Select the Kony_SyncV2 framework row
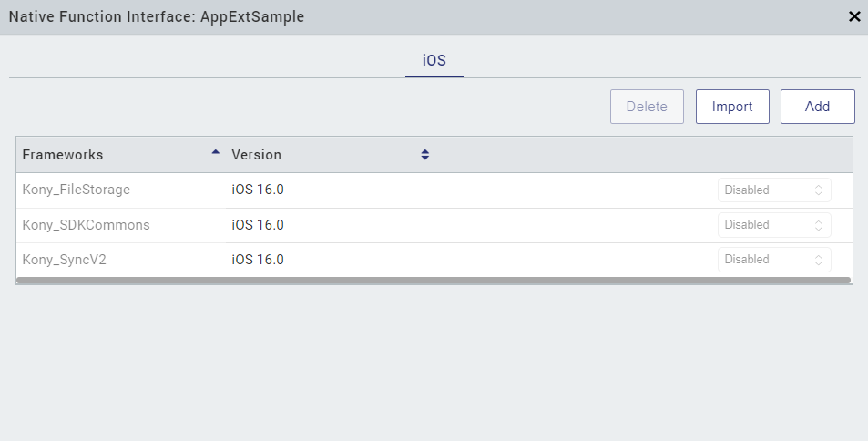868x441 pixels. pyautogui.click(x=65, y=260)
